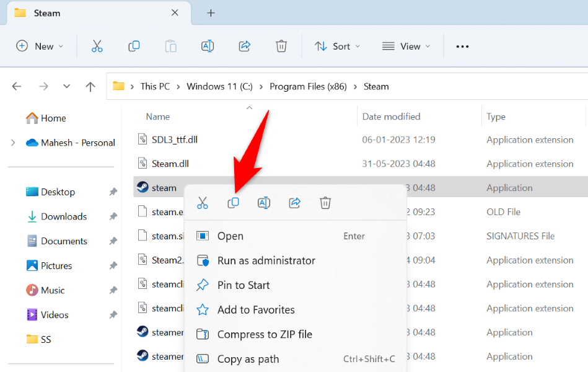This screenshot has height=372, width=588.
Task: Open Pictures in the sidebar
Action: tap(49, 266)
